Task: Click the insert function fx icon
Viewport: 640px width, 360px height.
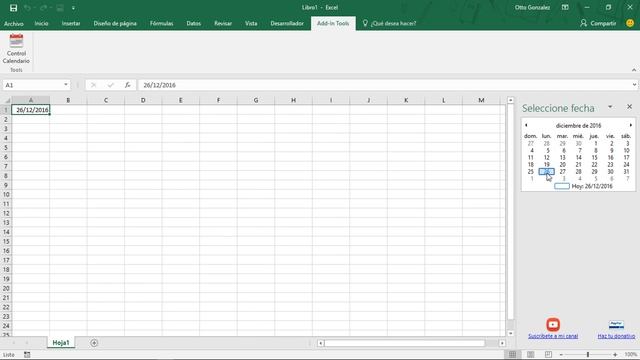Action: [x=128, y=85]
